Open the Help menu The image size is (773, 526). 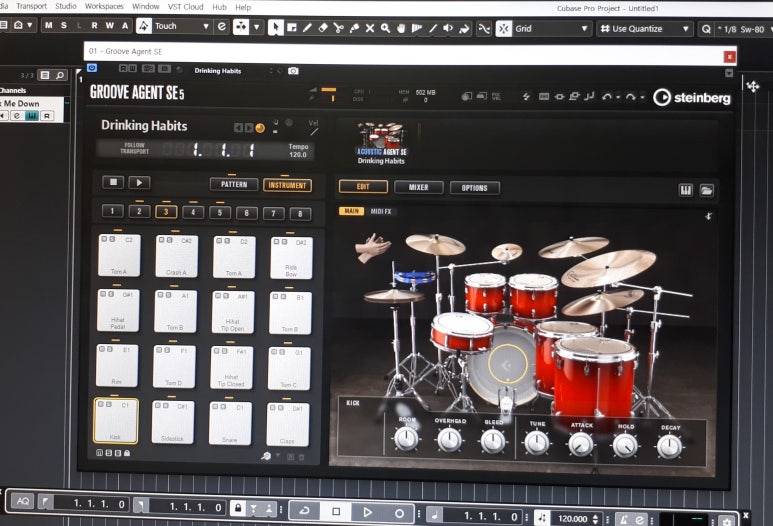(x=243, y=7)
